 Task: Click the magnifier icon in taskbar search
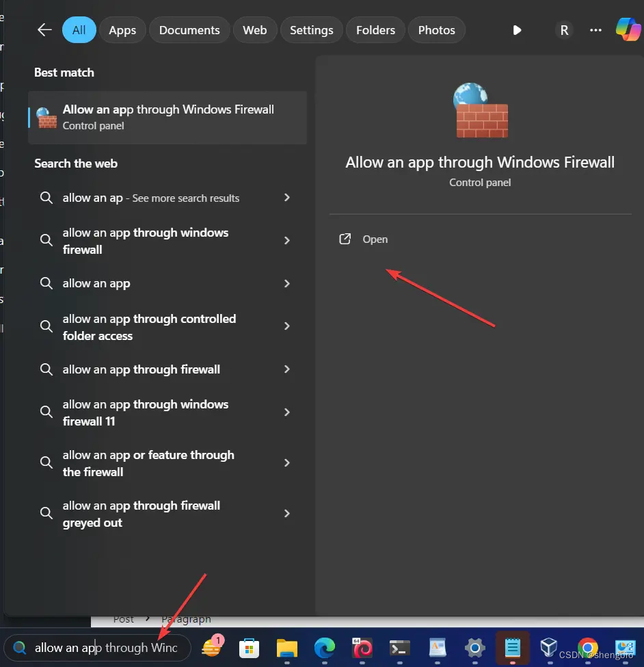tap(19, 647)
